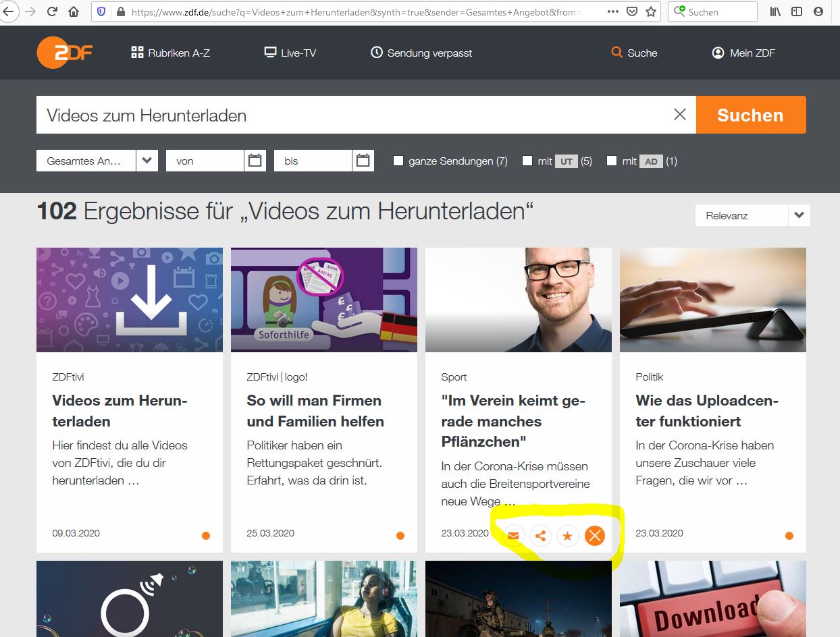Enable mit AD audio description checkbox
Screen dimensions: 840x637
(612, 161)
